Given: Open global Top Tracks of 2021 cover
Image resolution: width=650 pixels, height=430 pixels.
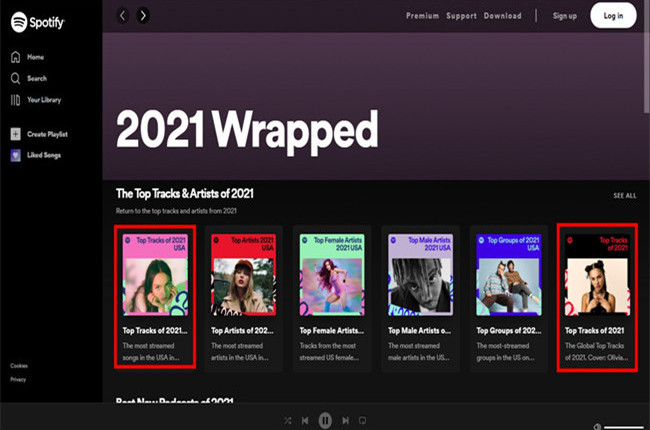Looking at the screenshot, I should tap(597, 275).
